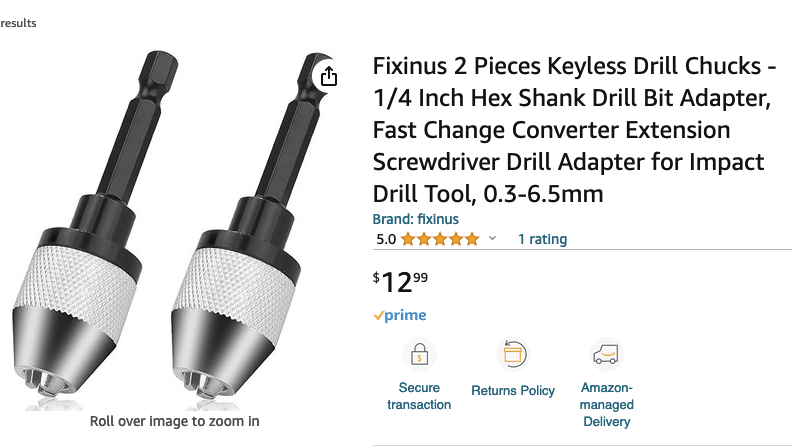Go back via the results link
Image resolution: width=807 pixels, height=447 pixels.
18,22
